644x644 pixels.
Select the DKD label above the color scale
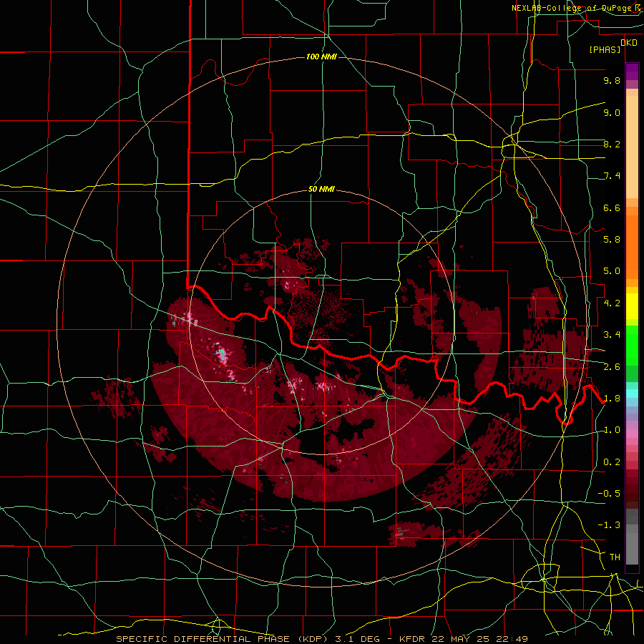click(x=629, y=43)
